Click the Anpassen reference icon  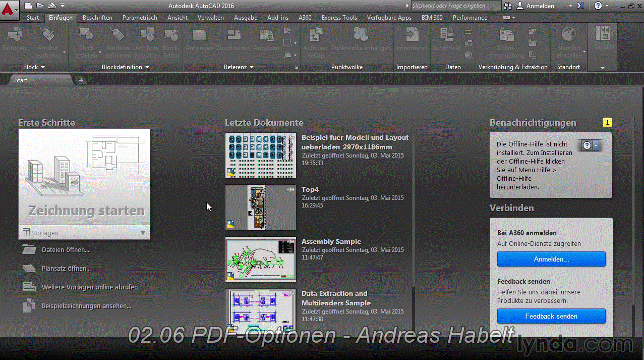[266, 35]
